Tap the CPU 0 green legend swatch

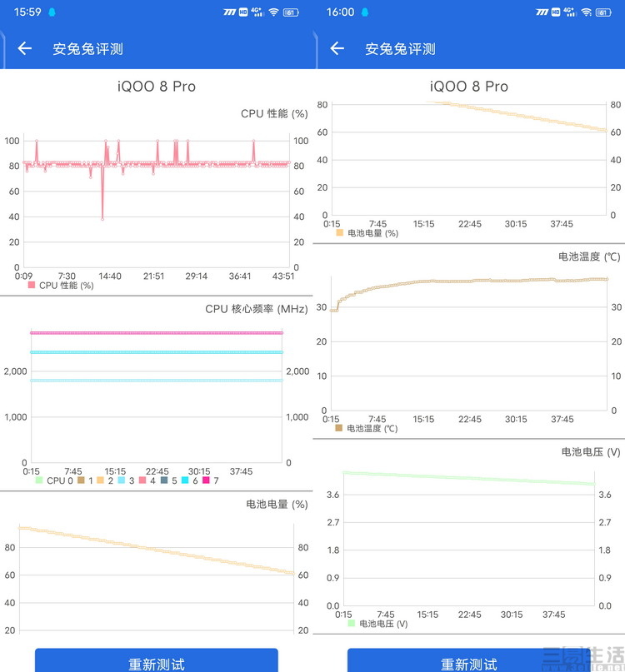[x=39, y=480]
